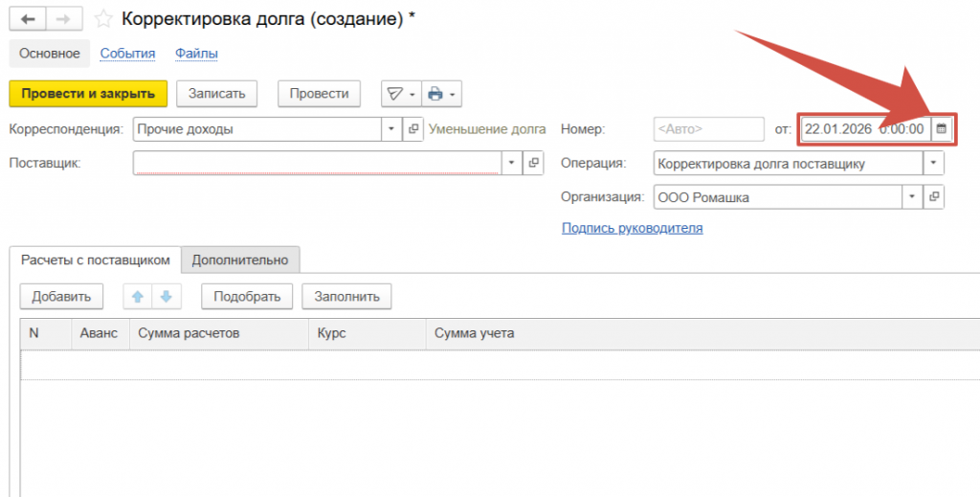Image resolution: width=980 pixels, height=497 pixels.
Task: Click the back navigation arrow
Action: (28, 18)
